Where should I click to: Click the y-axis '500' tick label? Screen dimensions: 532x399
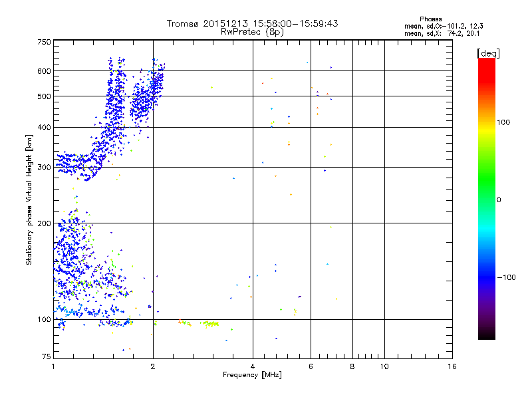pos(44,96)
